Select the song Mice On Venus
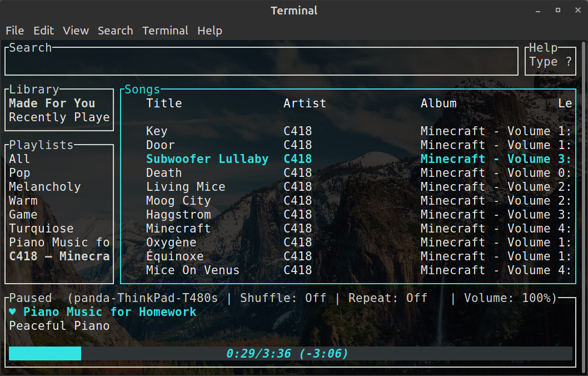Screen dimensions: 588x376 pyautogui.click(x=193, y=270)
